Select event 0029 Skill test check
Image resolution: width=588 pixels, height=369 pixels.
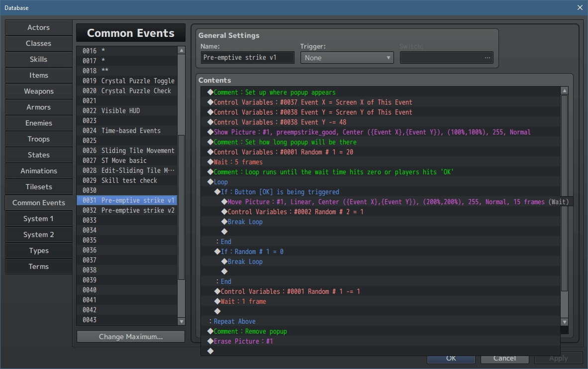(127, 181)
